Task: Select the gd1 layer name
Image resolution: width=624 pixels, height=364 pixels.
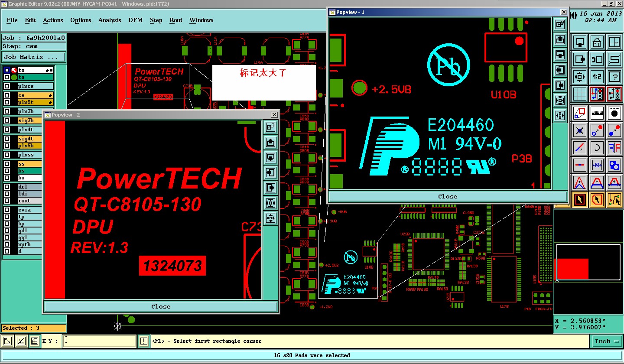Action: pyautogui.click(x=30, y=231)
